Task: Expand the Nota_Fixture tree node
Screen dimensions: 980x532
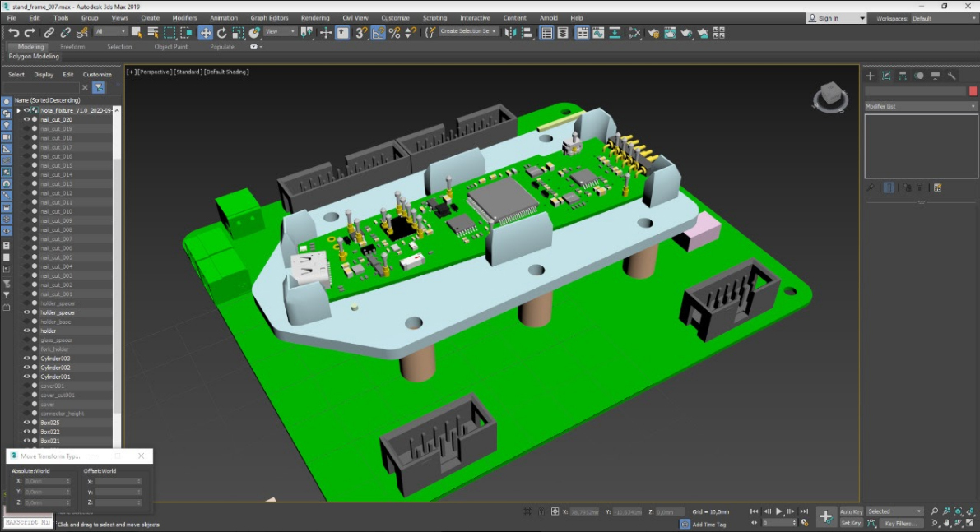Action: (x=18, y=110)
